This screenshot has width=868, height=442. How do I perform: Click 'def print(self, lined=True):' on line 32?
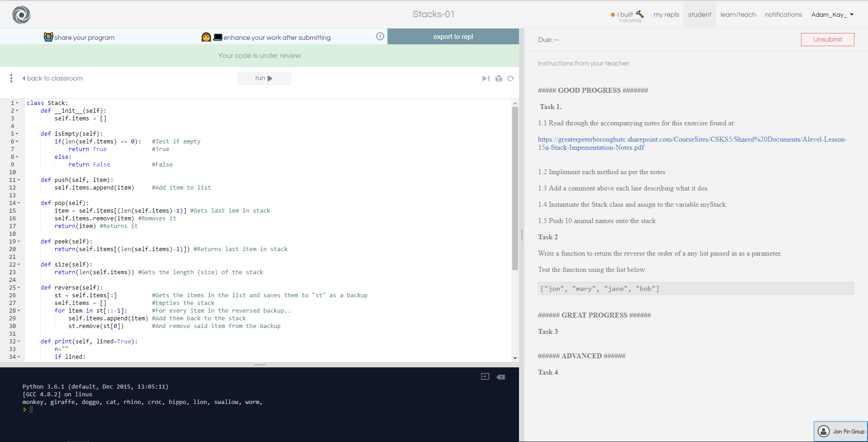89,342
